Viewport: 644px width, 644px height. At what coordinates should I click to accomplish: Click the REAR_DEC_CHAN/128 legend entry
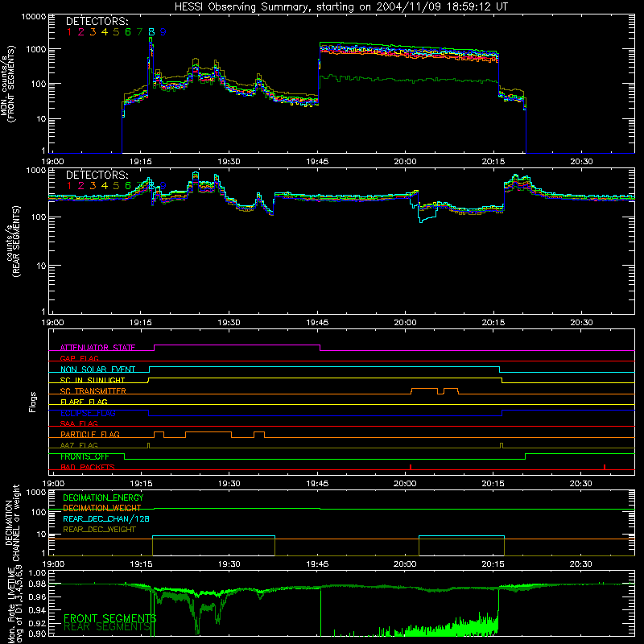[106, 518]
